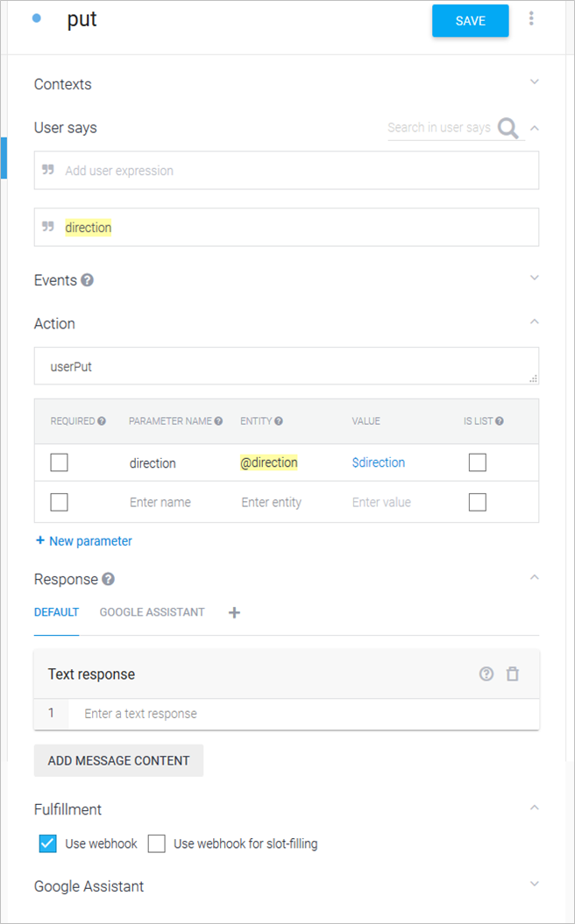Expand the Events section
The width and height of the screenshot is (575, 924).
535,279
